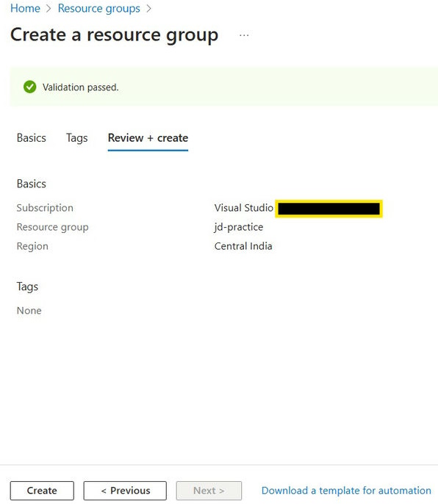Click the 'Region' field label
This screenshot has width=438, height=504.
click(32, 246)
